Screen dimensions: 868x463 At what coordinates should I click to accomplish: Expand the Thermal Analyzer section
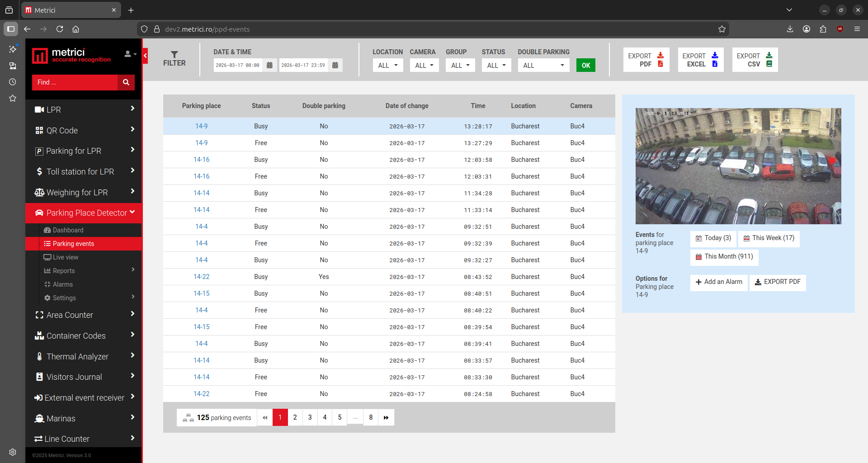click(x=84, y=357)
